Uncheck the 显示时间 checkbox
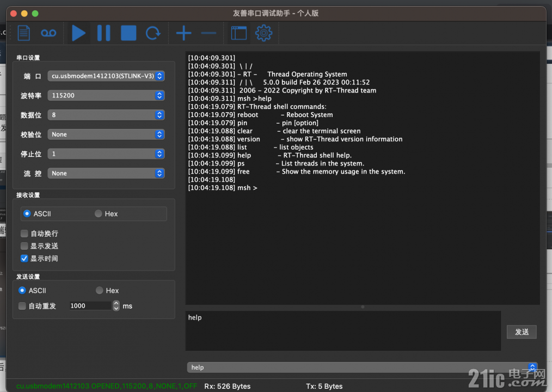The image size is (552, 392). 24,259
